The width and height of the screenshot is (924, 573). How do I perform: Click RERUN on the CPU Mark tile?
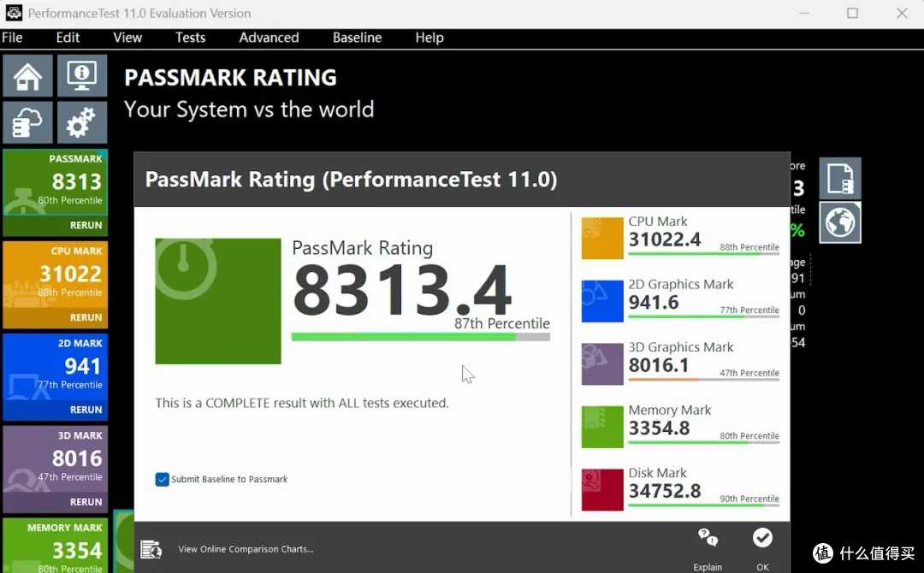point(86,317)
